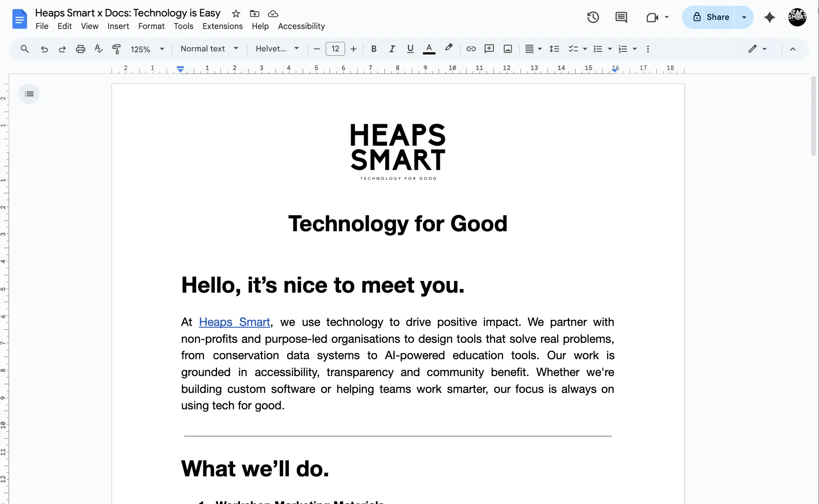819x504 pixels.
Task: Open the zoom level dropdown
Action: [x=147, y=49]
